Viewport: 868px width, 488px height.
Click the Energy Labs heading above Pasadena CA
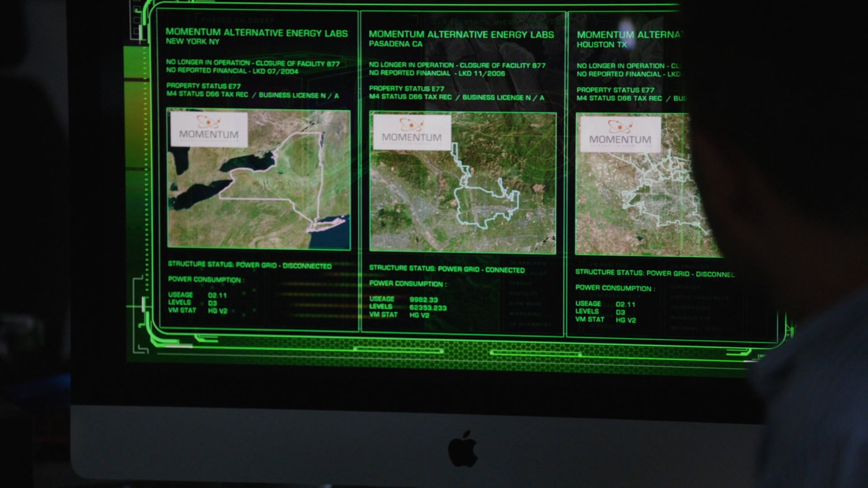coord(461,35)
